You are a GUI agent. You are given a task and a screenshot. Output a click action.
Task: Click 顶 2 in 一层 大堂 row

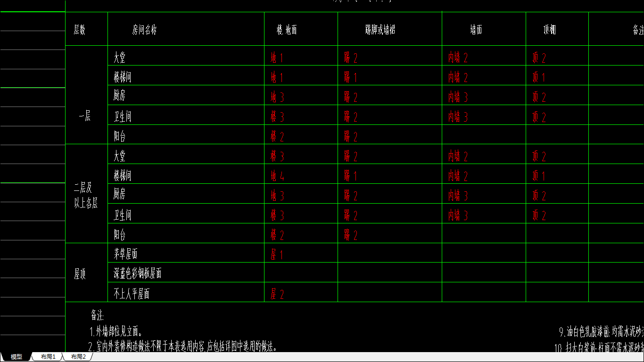click(539, 58)
